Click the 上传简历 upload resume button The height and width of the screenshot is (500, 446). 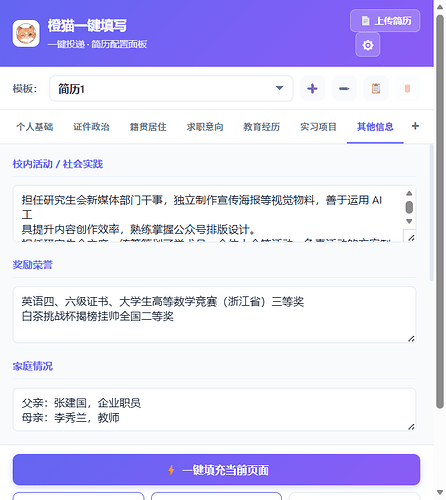click(x=385, y=21)
